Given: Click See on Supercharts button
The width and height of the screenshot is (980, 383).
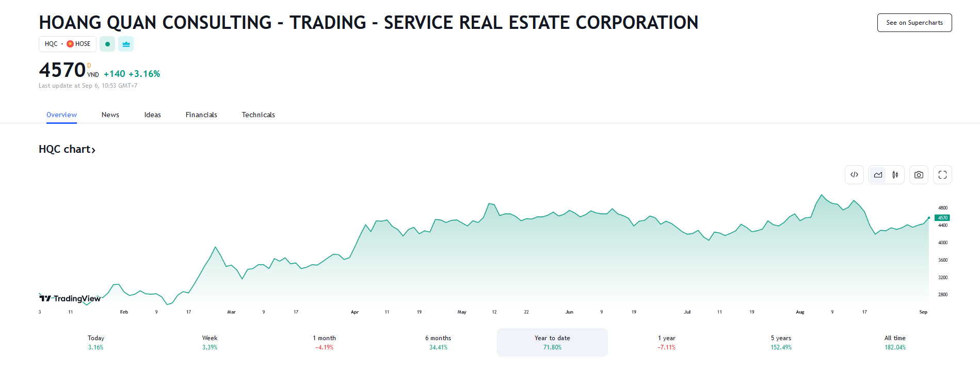Looking at the screenshot, I should tap(914, 23).
